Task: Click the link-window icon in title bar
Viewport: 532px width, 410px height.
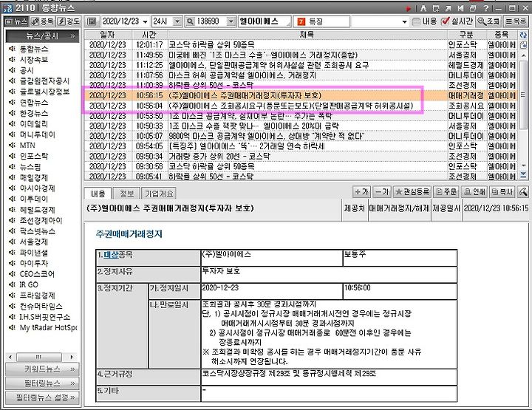Action: [436, 8]
